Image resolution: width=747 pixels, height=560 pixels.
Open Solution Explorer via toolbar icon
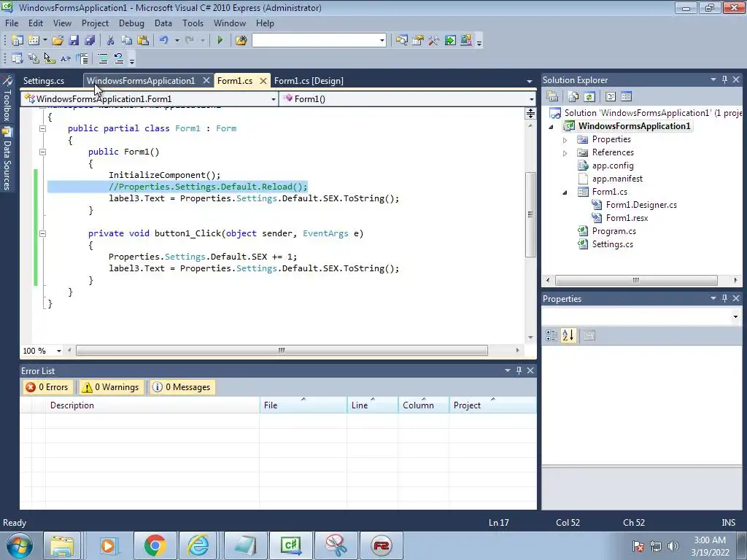tap(402, 41)
